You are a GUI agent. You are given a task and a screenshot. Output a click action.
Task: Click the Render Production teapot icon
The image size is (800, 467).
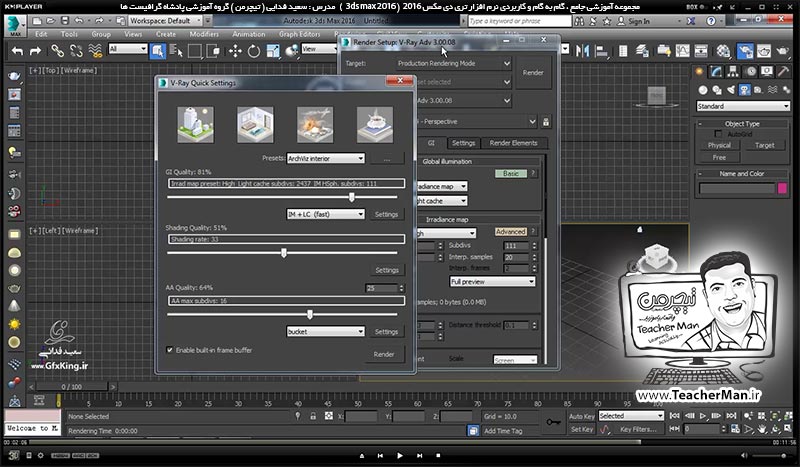click(x=782, y=51)
